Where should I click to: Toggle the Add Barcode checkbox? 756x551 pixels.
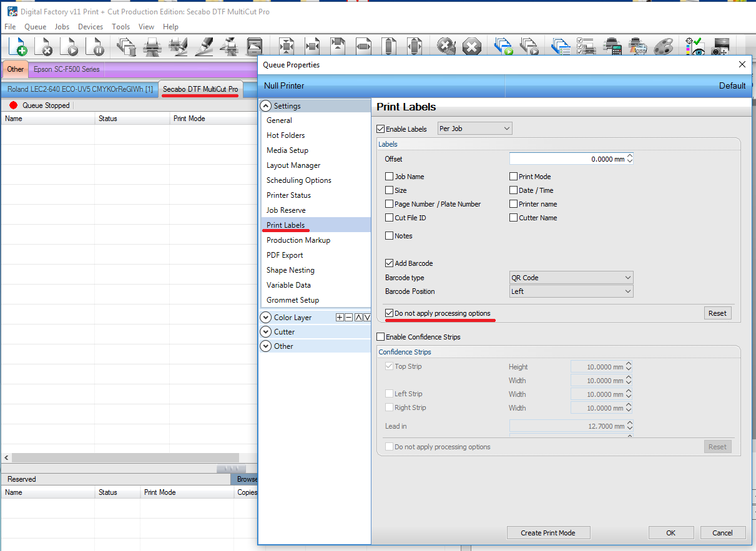pyautogui.click(x=390, y=263)
